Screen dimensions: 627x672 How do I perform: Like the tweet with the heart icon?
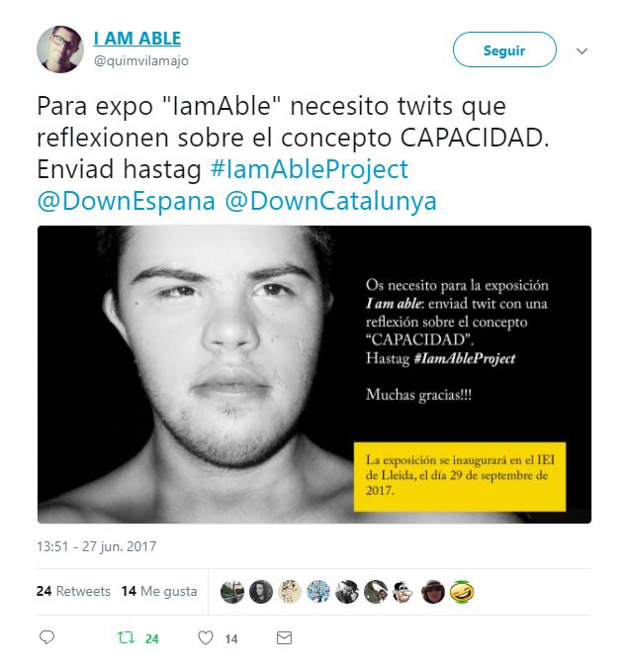coord(206,638)
